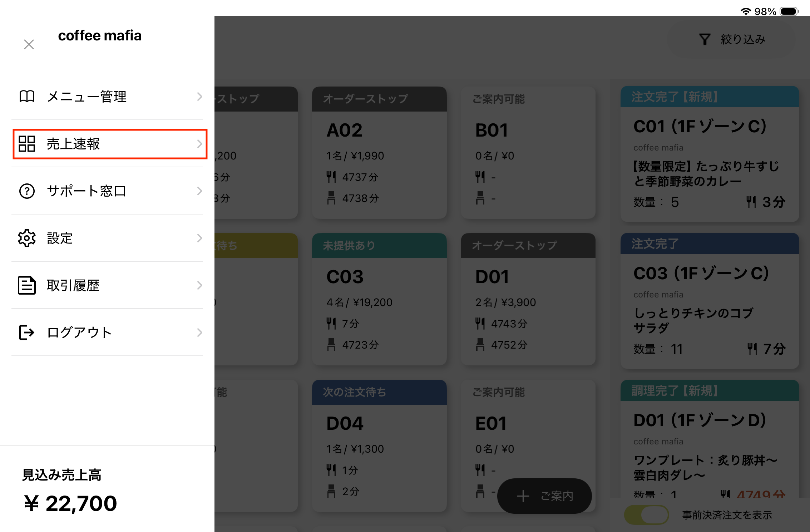Click the transaction history document icon
The height and width of the screenshot is (532, 810).
(x=27, y=285)
